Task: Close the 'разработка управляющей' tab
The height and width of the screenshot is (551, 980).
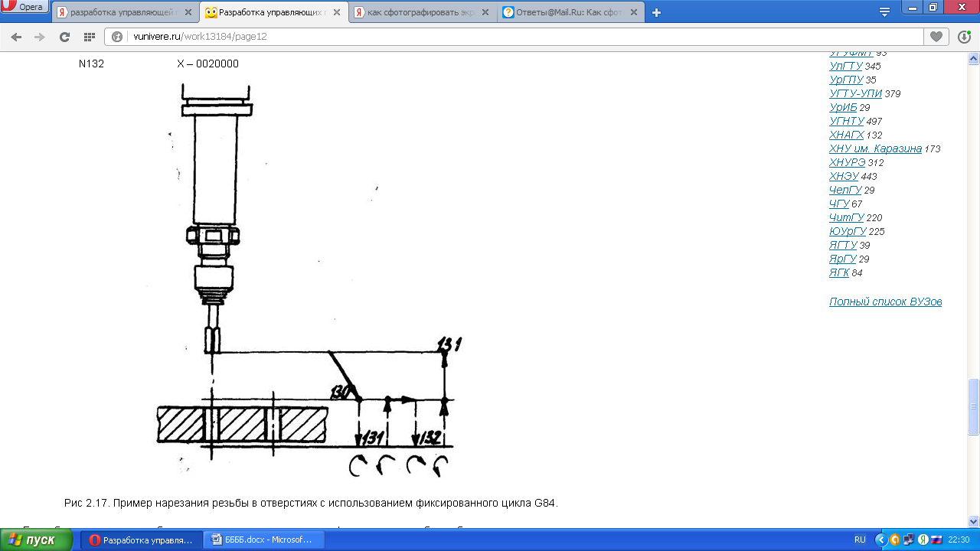Action: point(188,13)
